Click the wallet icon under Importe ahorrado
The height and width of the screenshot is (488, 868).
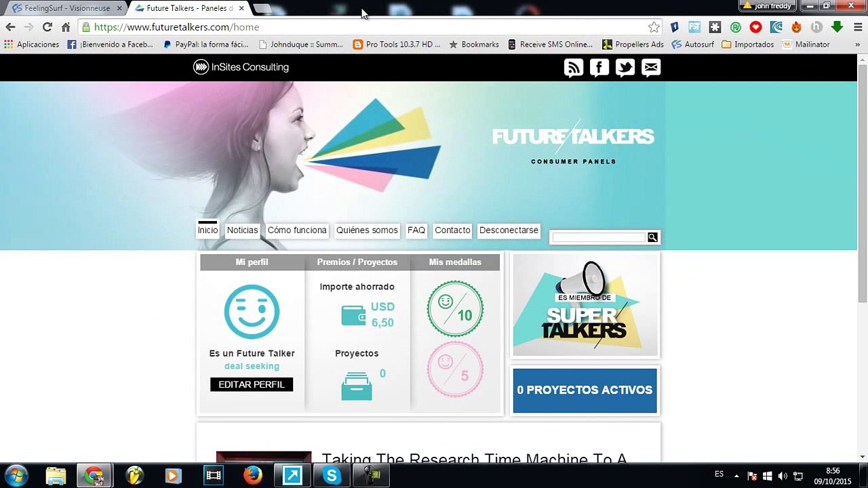(x=353, y=315)
